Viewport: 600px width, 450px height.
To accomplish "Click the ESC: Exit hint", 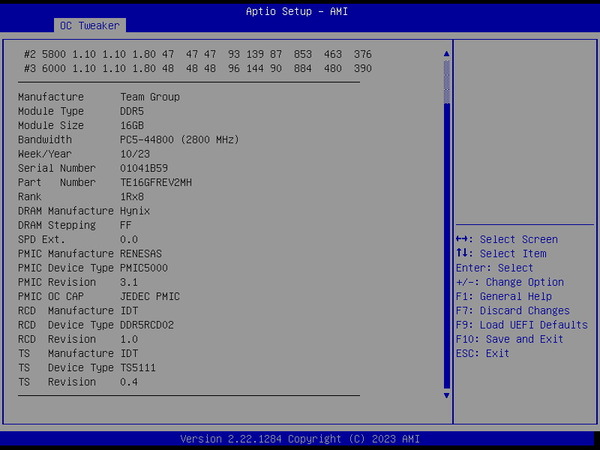I will [483, 353].
